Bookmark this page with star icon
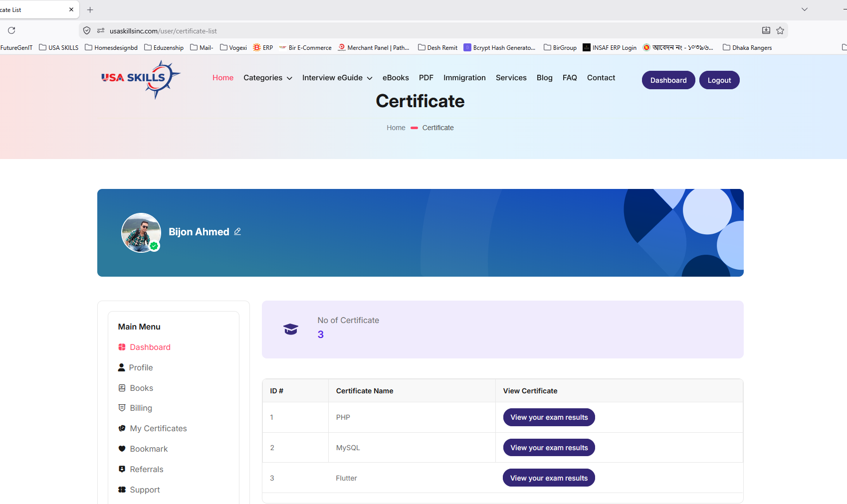 pyautogui.click(x=780, y=30)
